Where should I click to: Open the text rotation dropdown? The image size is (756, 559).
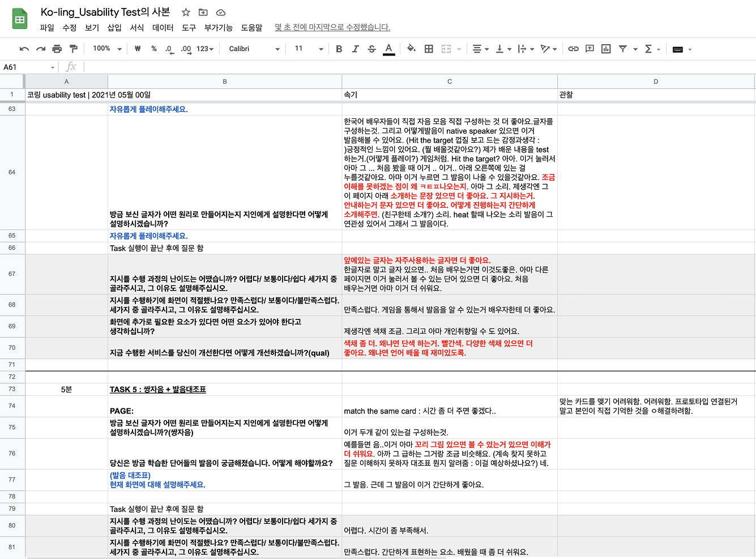548,49
